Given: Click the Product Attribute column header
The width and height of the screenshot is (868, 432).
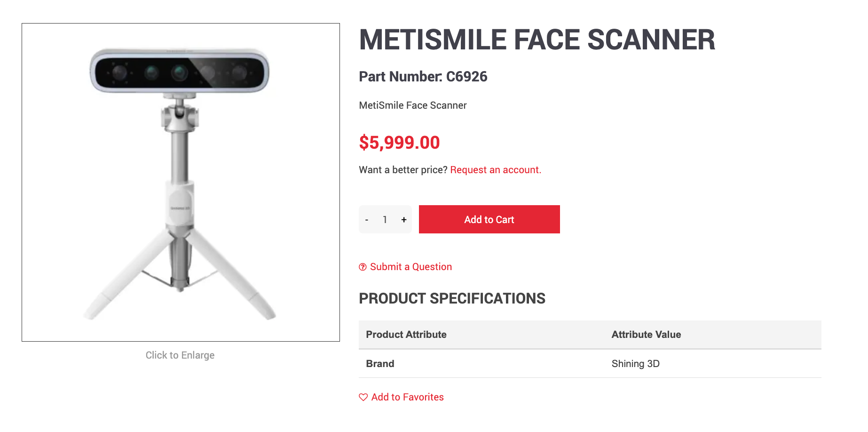Looking at the screenshot, I should click(406, 335).
